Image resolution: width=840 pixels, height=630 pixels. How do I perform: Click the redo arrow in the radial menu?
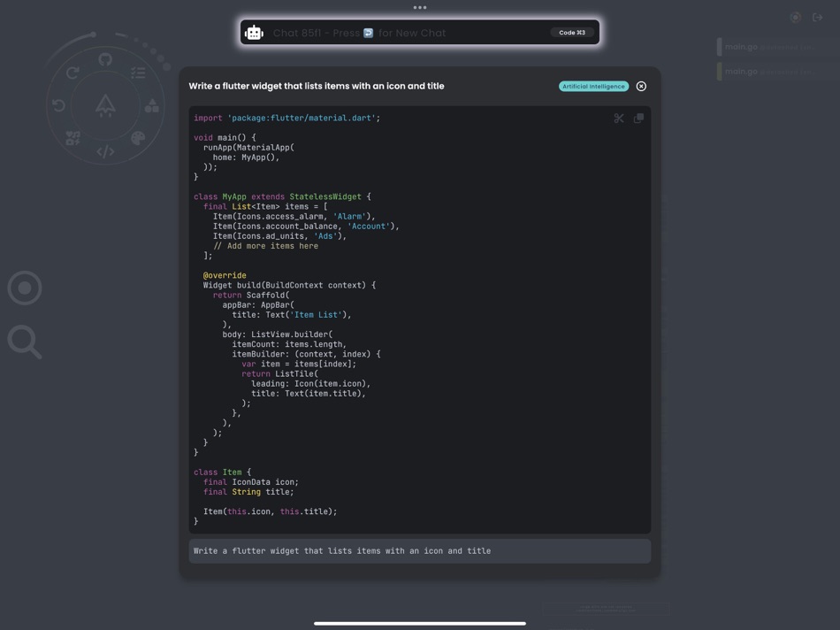coord(73,72)
